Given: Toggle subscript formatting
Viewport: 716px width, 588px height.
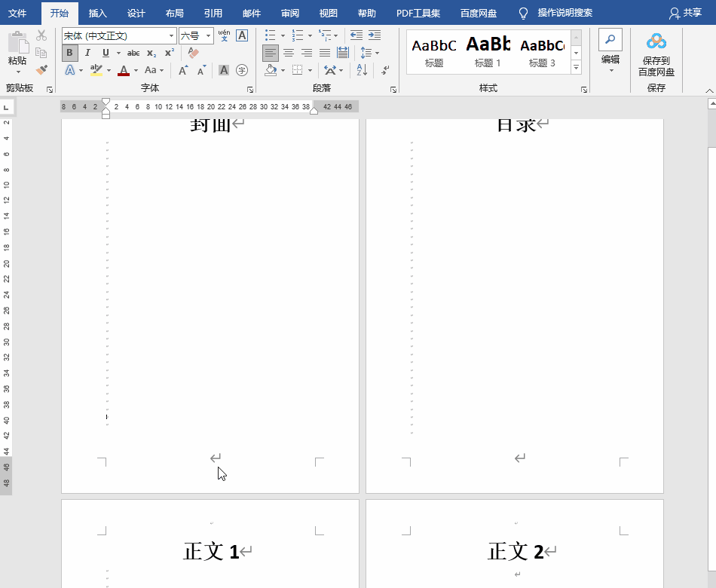Looking at the screenshot, I should coord(151,53).
